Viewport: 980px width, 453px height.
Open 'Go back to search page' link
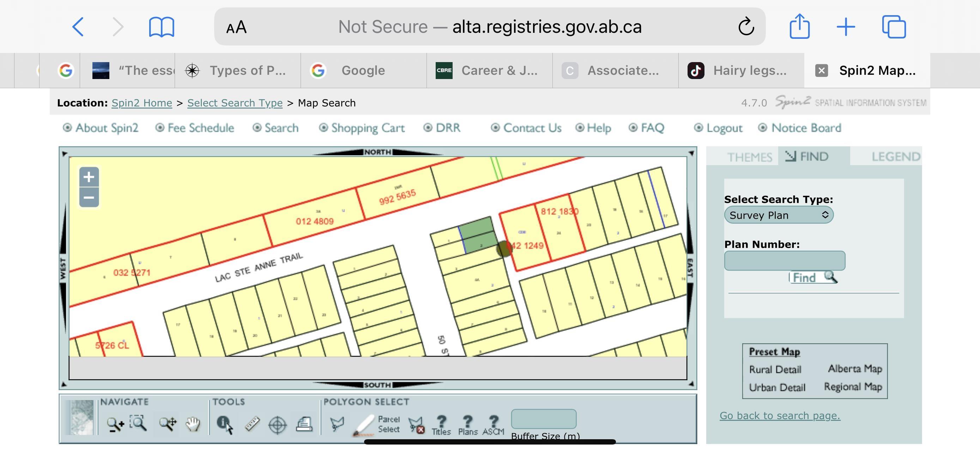780,415
